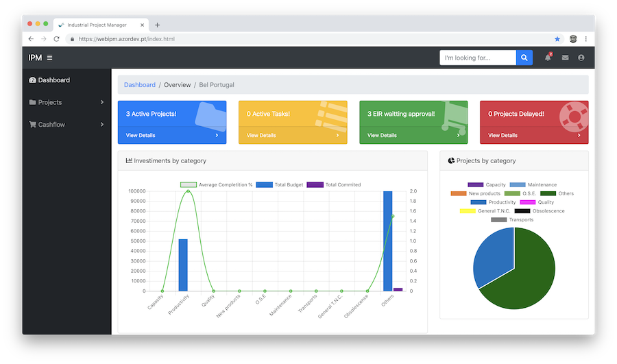Click Dashboard breadcrumb link
This screenshot has height=364, width=617.
(140, 85)
